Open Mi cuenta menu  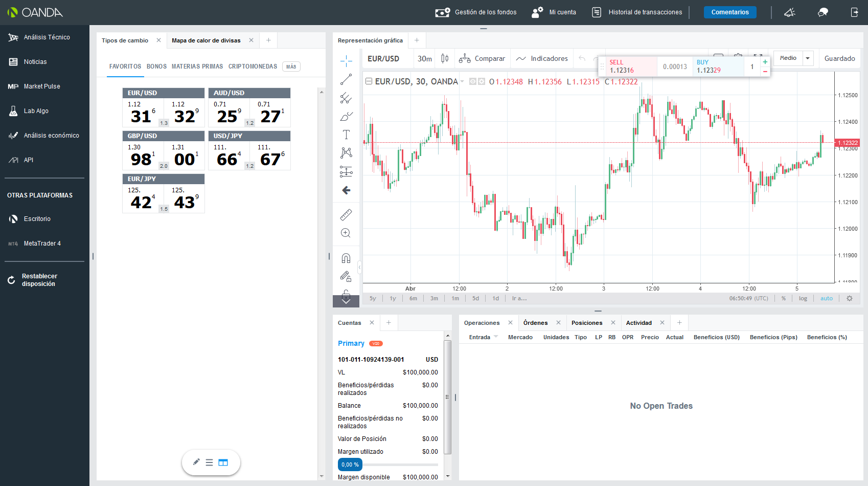554,12
